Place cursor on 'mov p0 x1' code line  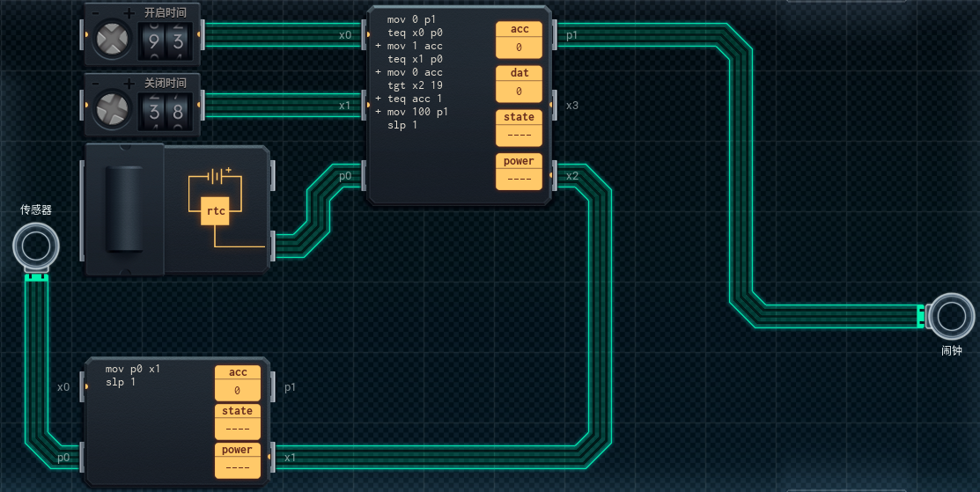click(133, 370)
